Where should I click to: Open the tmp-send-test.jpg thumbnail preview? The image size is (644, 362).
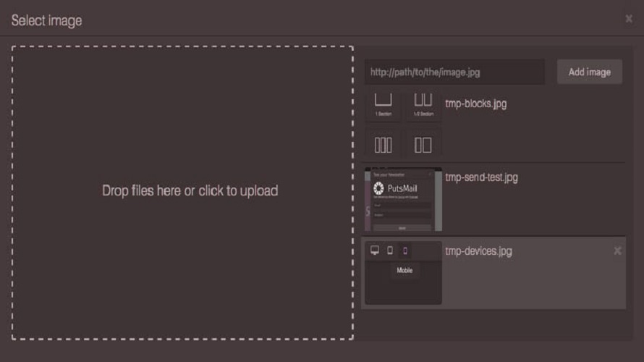click(403, 199)
